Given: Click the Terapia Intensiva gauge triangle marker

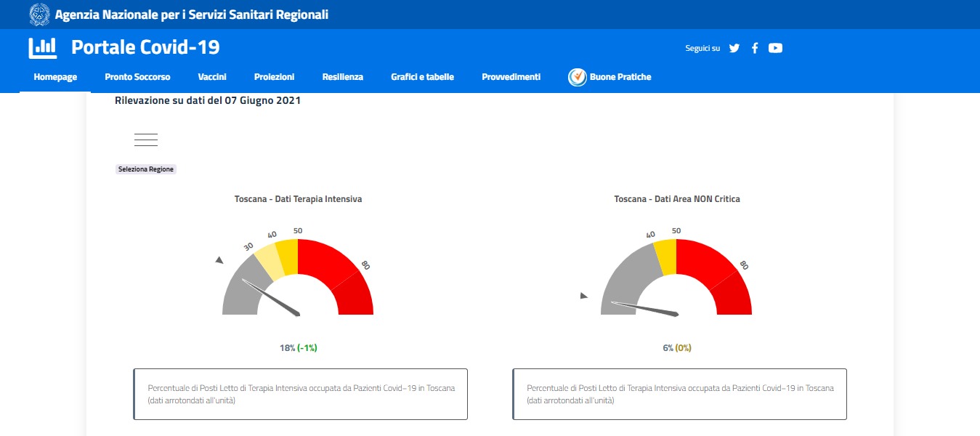Looking at the screenshot, I should pyautogui.click(x=219, y=260).
